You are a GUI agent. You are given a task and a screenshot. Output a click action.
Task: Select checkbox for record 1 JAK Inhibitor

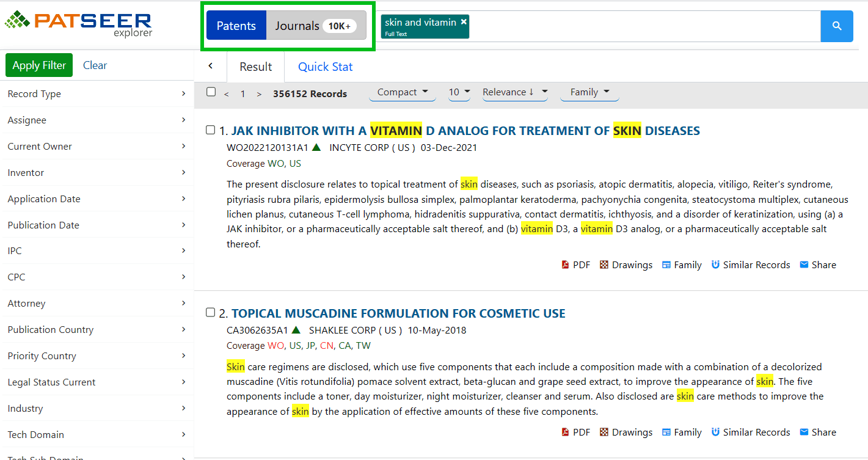[x=211, y=130]
